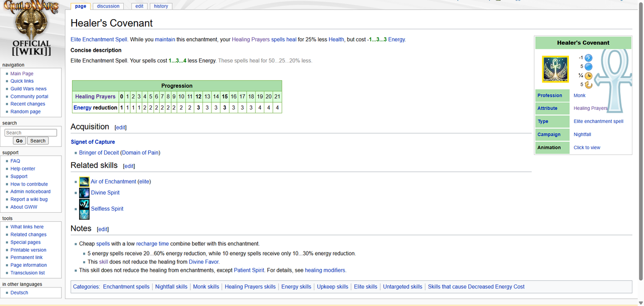Select the page tab
The height and width of the screenshot is (306, 644).
click(x=81, y=6)
